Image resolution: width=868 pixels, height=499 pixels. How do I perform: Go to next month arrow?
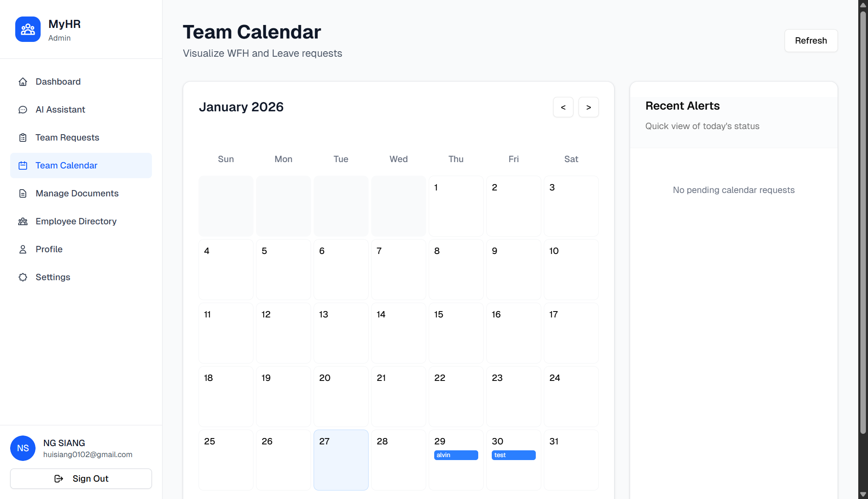(588, 107)
